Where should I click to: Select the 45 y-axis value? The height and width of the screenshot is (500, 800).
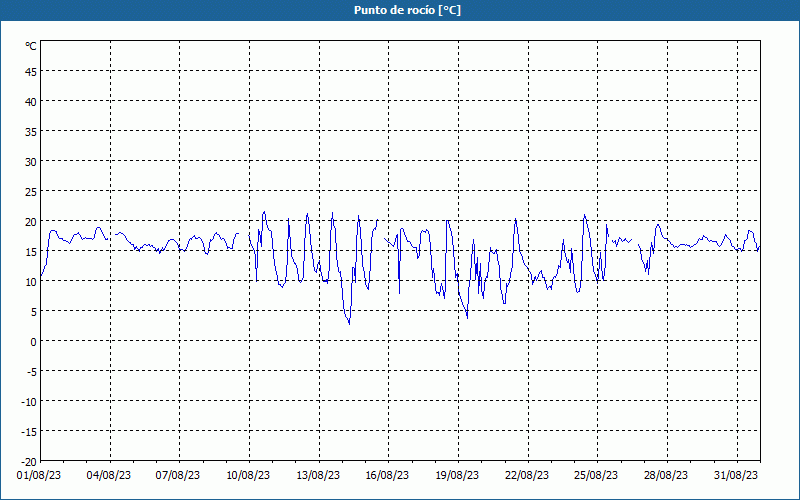[31, 72]
